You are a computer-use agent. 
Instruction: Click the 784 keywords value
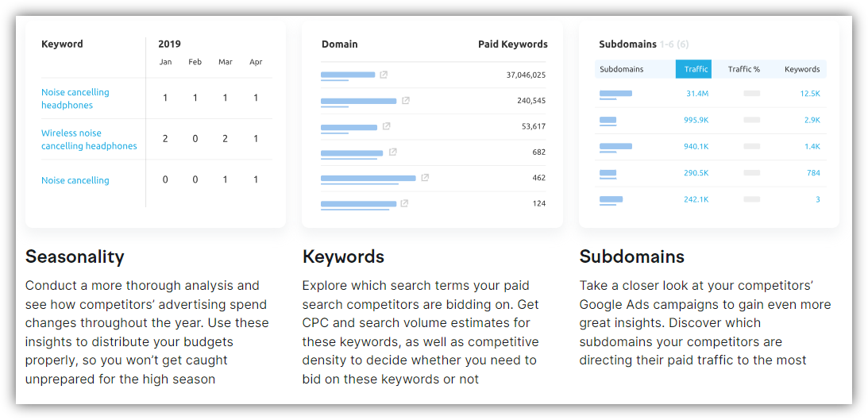point(812,173)
